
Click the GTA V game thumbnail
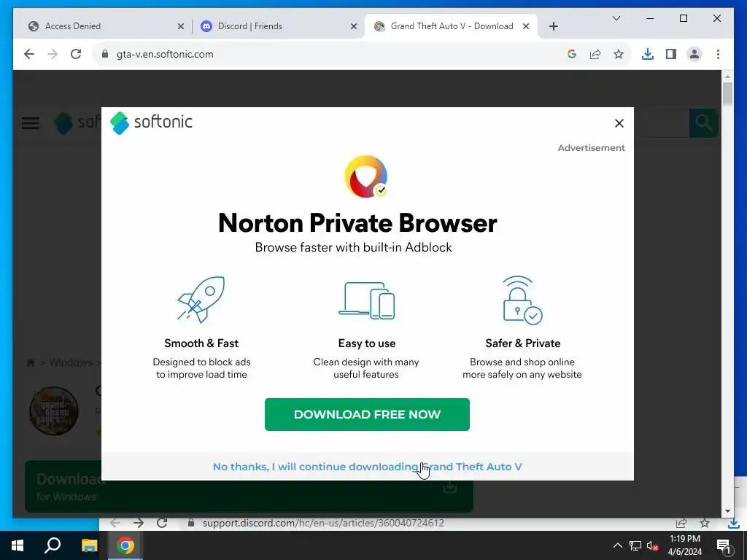[x=53, y=411]
